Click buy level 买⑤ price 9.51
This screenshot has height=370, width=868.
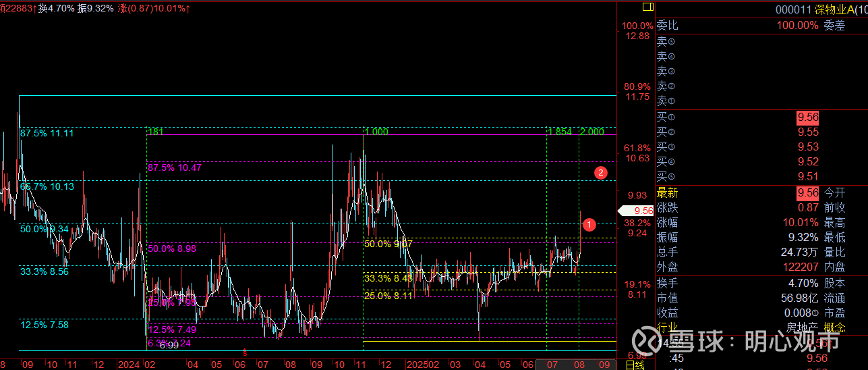pos(808,176)
